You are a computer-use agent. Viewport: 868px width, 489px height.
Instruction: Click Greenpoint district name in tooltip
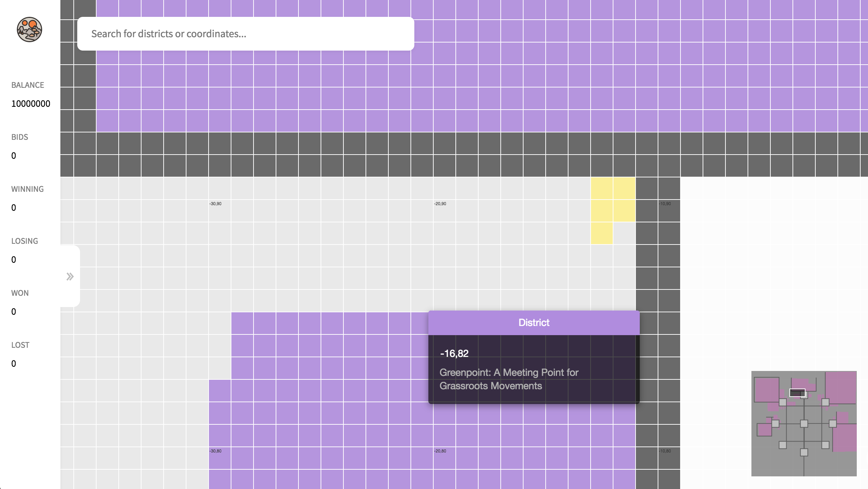pos(509,379)
